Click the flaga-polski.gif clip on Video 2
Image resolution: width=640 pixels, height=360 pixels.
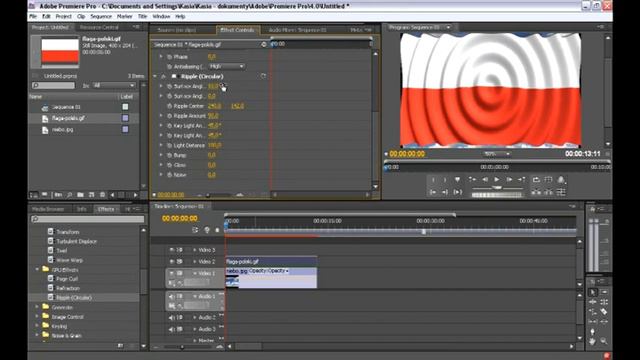271,261
